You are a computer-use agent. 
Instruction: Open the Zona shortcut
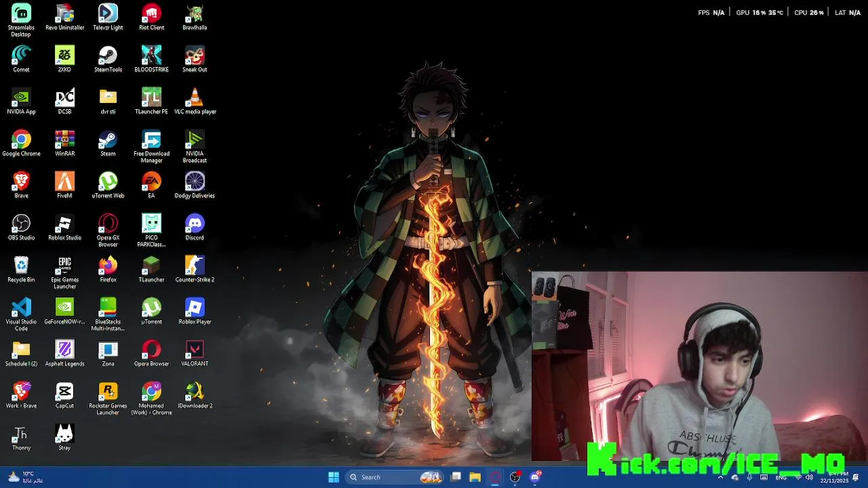[x=108, y=354]
